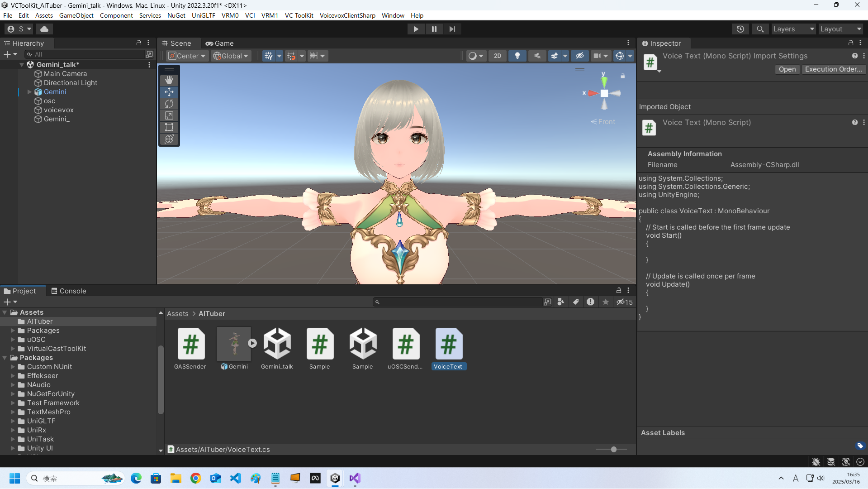868x489 pixels.
Task: Click Inspector help icon
Action: click(x=854, y=56)
